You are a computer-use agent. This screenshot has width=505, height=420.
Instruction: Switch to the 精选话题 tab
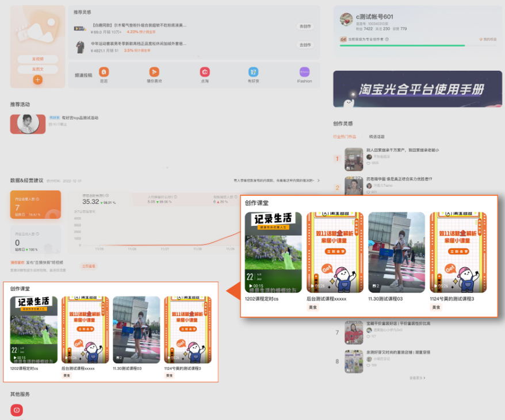click(x=377, y=137)
